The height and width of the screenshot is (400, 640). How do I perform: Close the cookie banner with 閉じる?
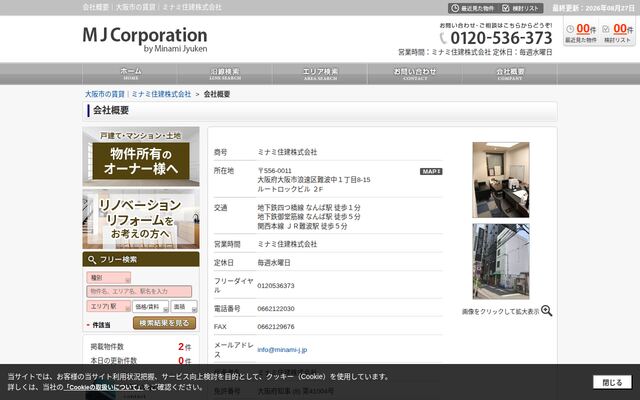tap(612, 382)
